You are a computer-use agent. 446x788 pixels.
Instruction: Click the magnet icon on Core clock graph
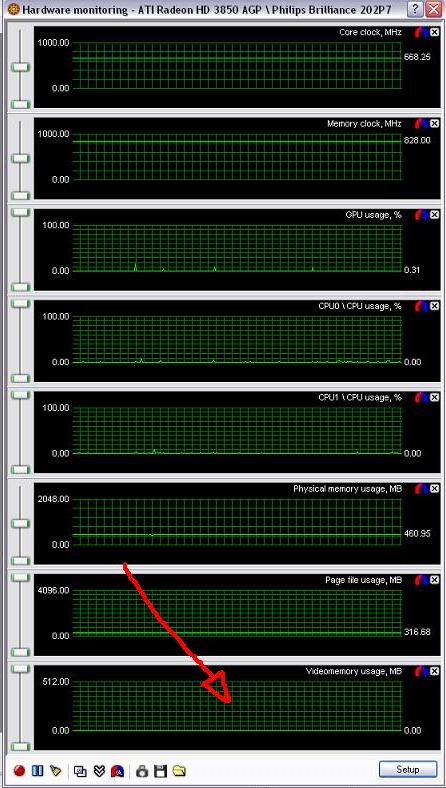421,33
